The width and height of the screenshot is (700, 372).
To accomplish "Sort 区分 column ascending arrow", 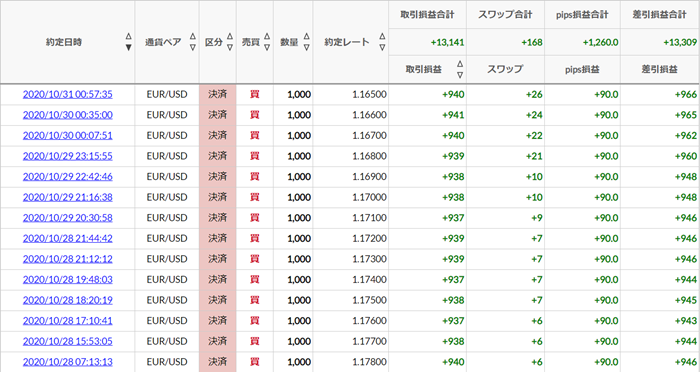I will click(230, 36).
